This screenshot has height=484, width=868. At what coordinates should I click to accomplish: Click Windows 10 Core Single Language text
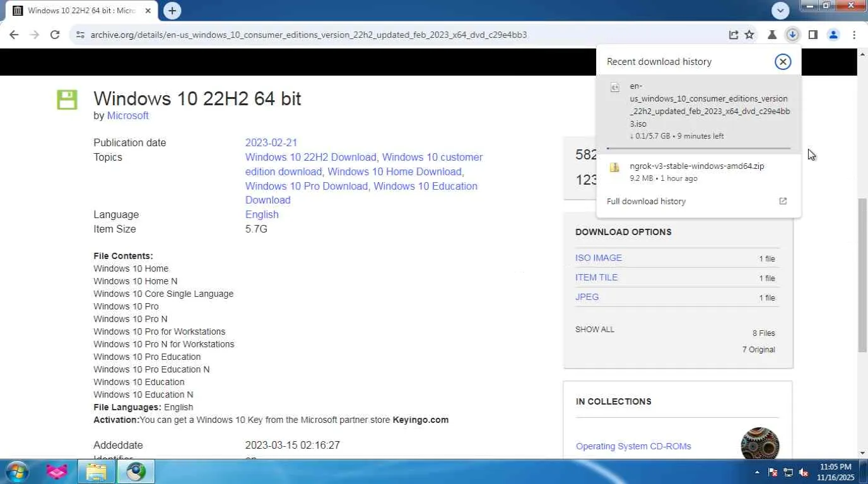pos(163,294)
